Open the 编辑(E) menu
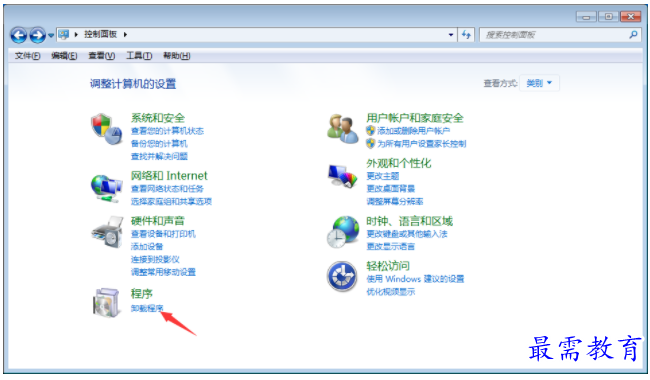This screenshot has height=380, width=650. [64, 56]
